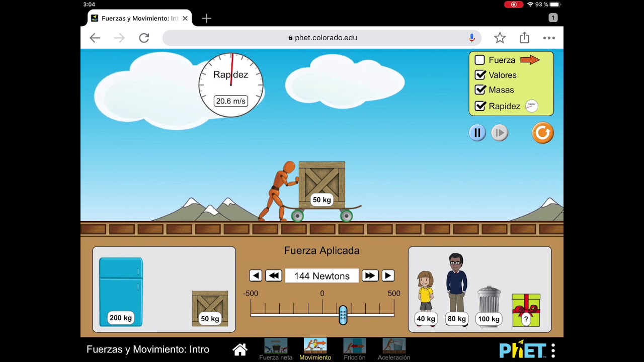Show open tabs counter

tap(553, 18)
